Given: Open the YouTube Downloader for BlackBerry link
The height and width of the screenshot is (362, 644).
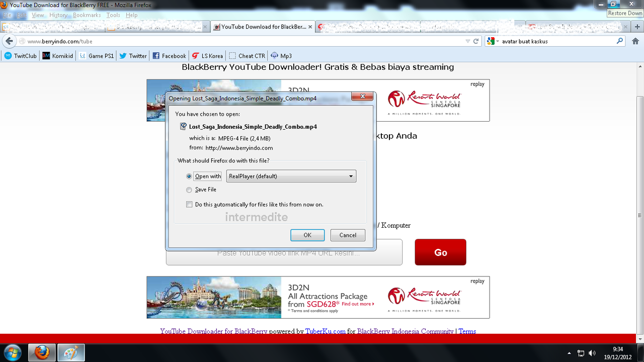Looking at the screenshot, I should click(x=214, y=331).
